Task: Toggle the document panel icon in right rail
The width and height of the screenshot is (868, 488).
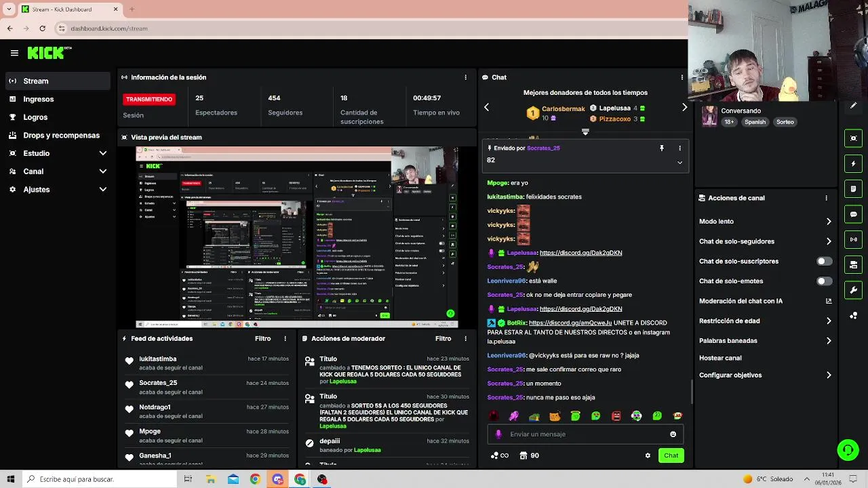Action: pos(853,188)
